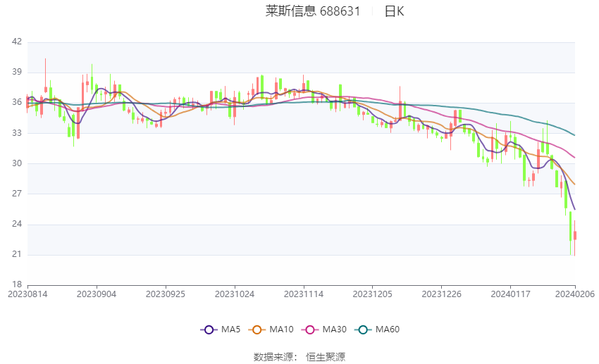This screenshot has width=599, height=364.
Task: Hide the MA5 series via its label
Action: tap(230, 330)
